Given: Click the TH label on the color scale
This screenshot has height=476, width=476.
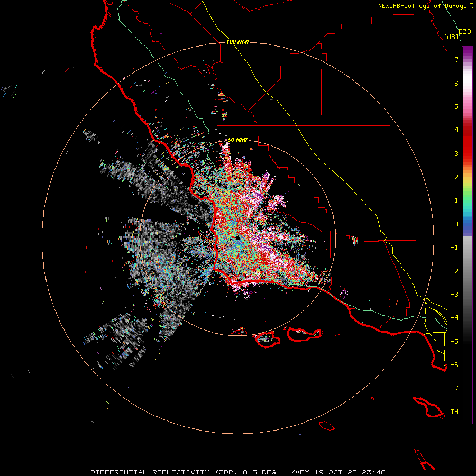Looking at the screenshot, I should coord(454,412).
